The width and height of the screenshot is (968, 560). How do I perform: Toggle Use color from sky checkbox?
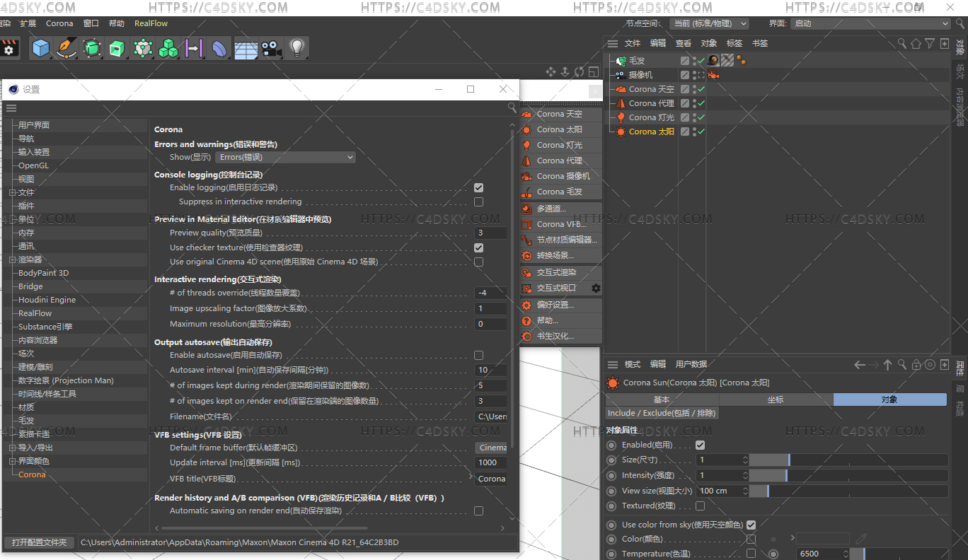(751, 525)
